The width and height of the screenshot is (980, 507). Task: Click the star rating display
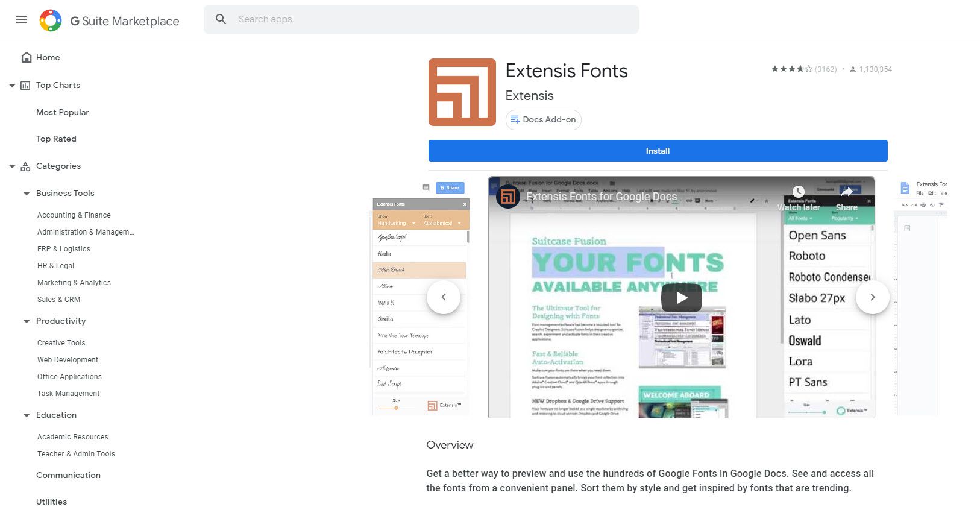point(792,69)
